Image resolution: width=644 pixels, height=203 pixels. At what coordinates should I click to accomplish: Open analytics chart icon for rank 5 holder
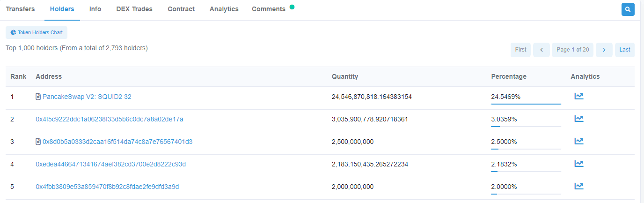pos(579,186)
